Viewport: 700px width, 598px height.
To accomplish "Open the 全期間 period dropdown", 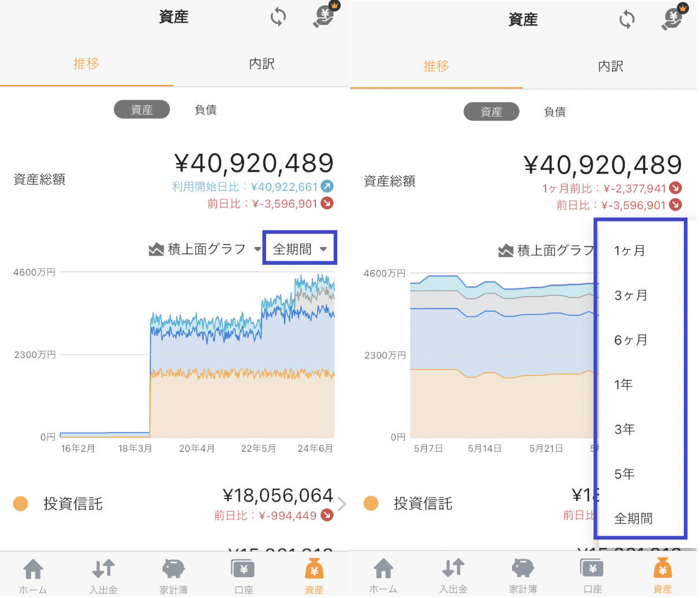I will click(300, 249).
